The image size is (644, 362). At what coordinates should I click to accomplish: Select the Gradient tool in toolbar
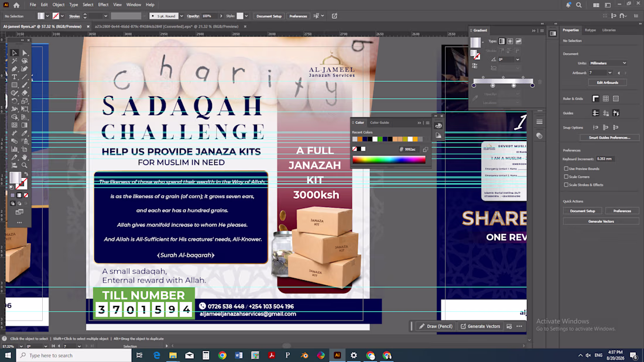25,125
